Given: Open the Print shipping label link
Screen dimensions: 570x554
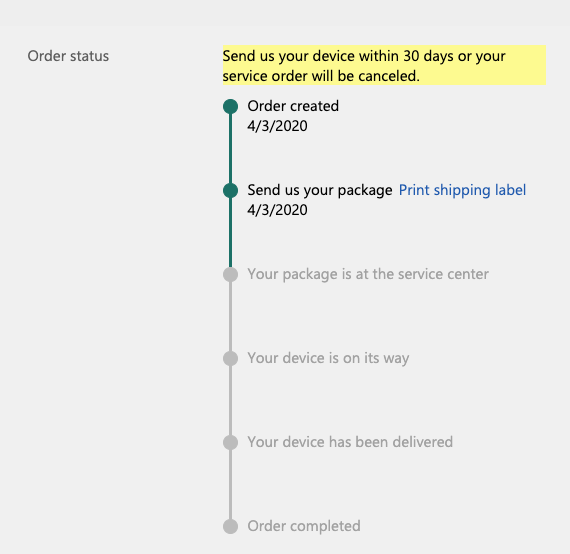Looking at the screenshot, I should pos(462,190).
